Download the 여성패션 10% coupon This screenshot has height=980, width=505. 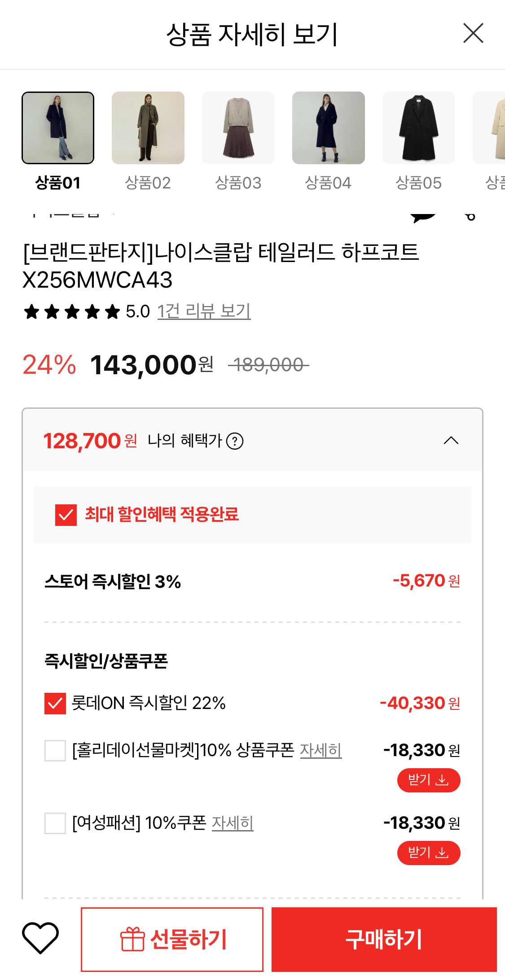pos(428,853)
